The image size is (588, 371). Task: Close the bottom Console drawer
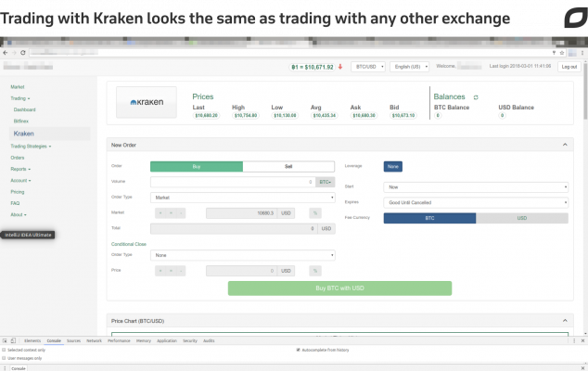point(582,368)
